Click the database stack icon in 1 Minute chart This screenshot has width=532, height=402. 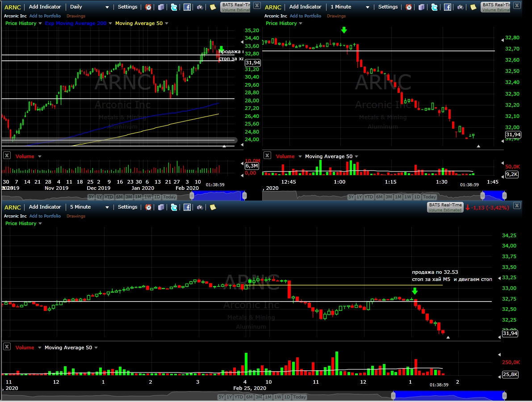(422, 7)
